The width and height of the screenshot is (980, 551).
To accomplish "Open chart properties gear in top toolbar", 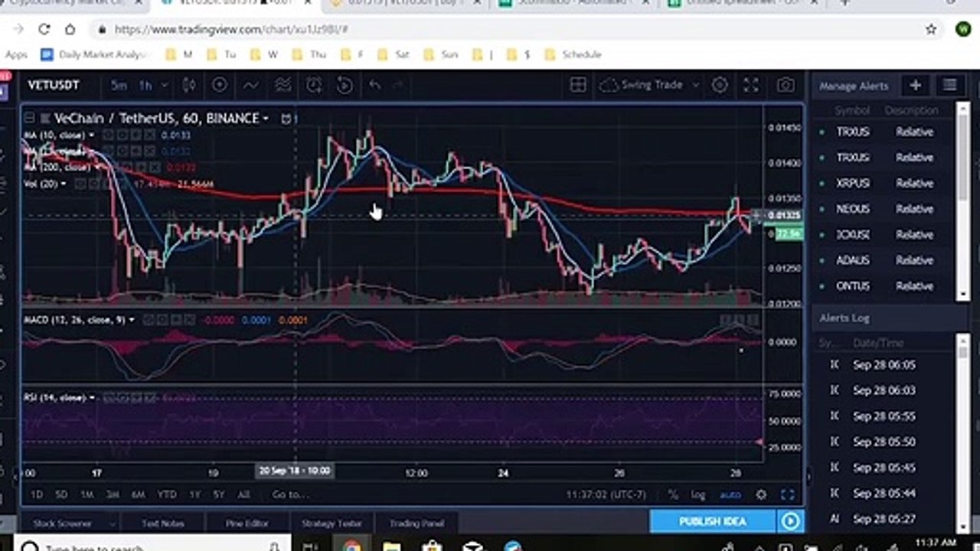I will 720,85.
